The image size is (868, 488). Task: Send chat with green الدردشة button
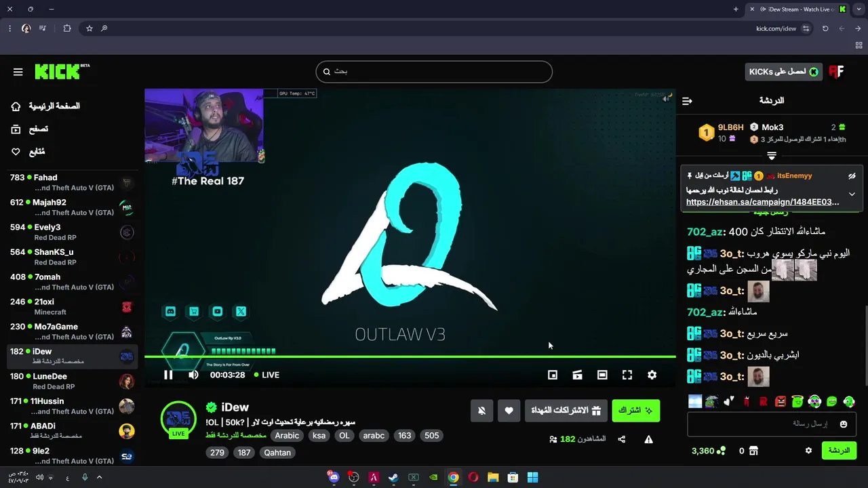tap(839, 451)
